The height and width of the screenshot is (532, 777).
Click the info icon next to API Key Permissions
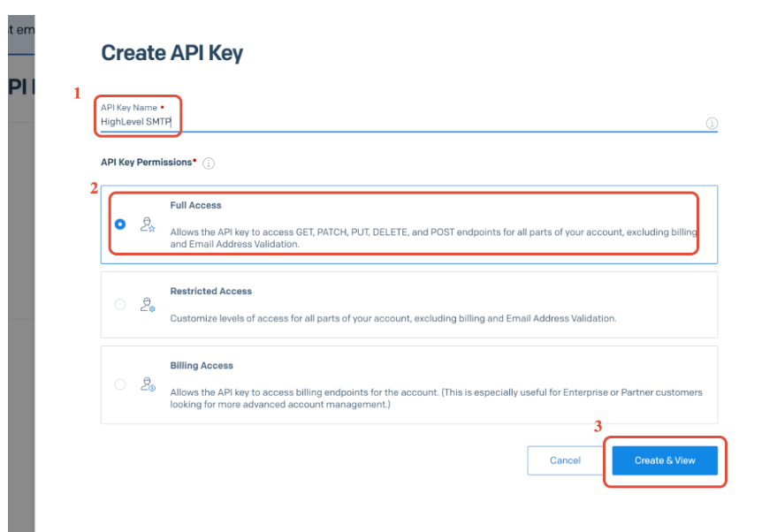coord(209,163)
